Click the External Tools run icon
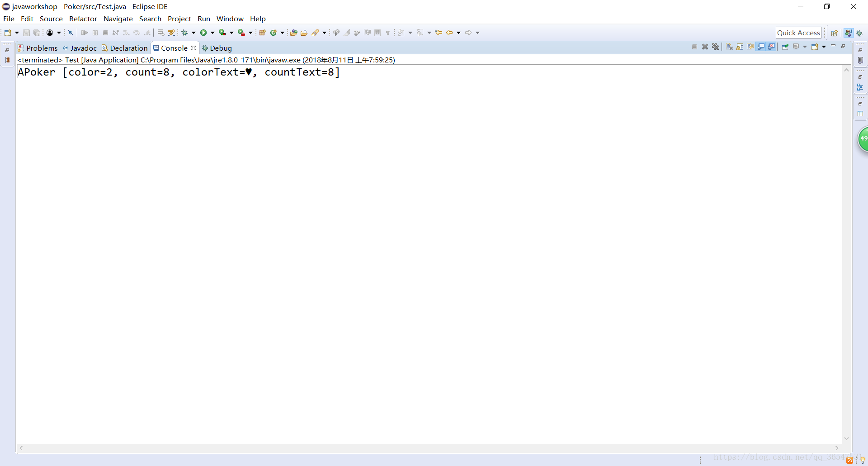The width and height of the screenshot is (868, 466). pos(241,33)
